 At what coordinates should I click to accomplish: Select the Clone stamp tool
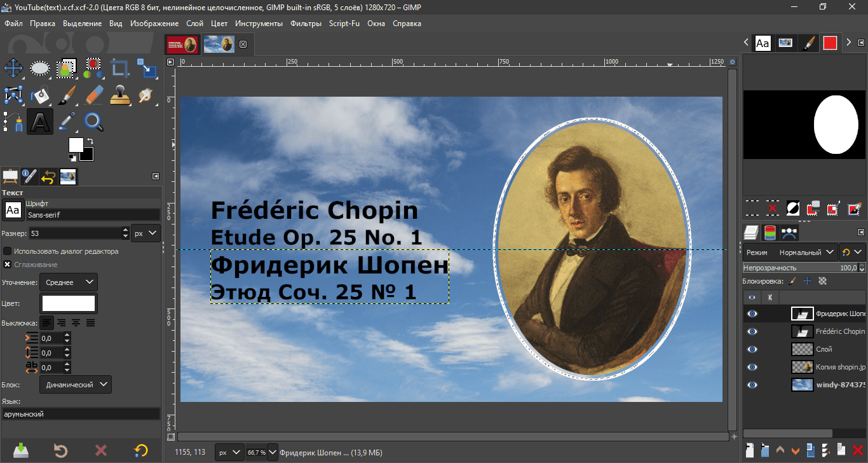point(120,95)
